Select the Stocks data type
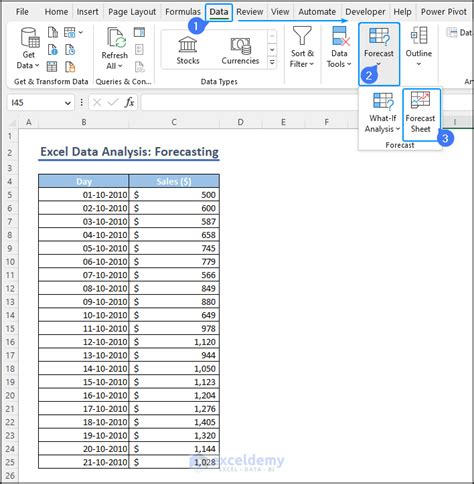 (188, 50)
